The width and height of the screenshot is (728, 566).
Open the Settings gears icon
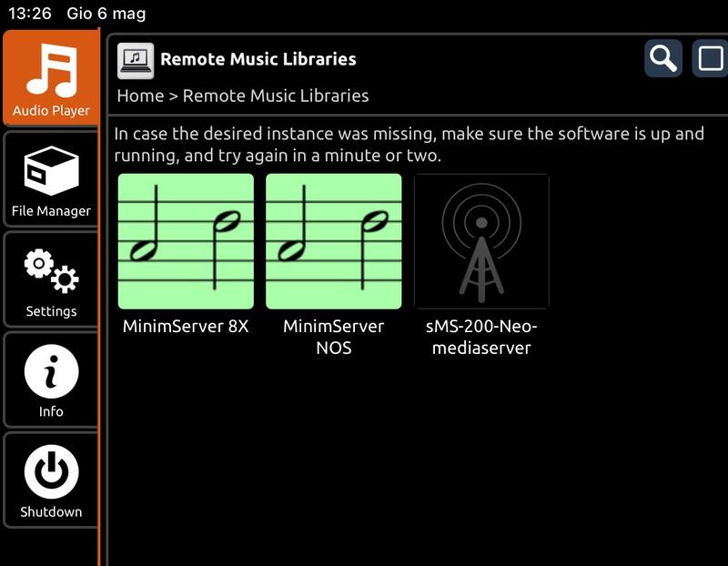click(x=51, y=272)
